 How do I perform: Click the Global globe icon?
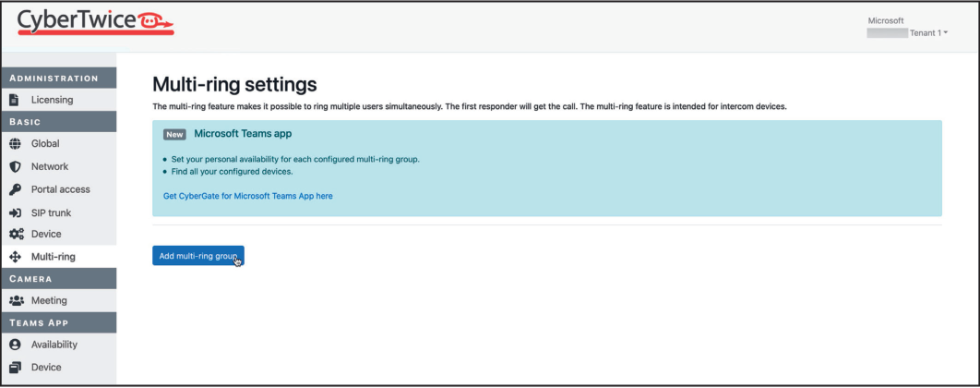tap(16, 143)
